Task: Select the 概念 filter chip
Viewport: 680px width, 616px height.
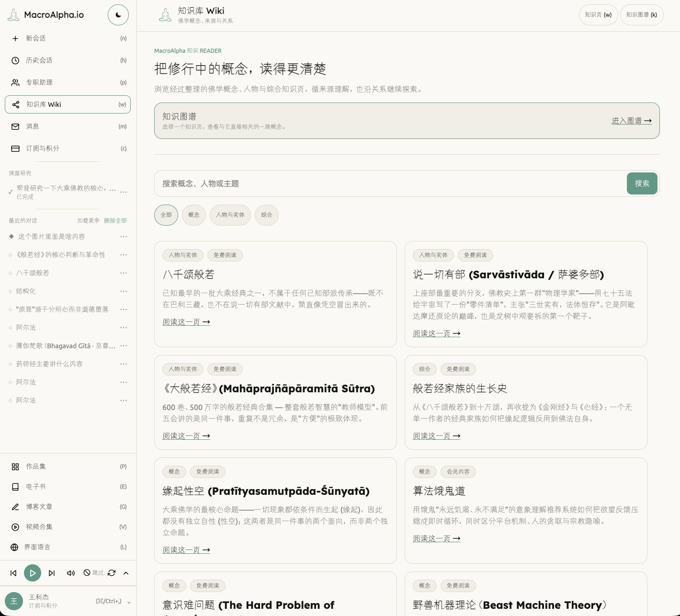Action: coord(194,215)
